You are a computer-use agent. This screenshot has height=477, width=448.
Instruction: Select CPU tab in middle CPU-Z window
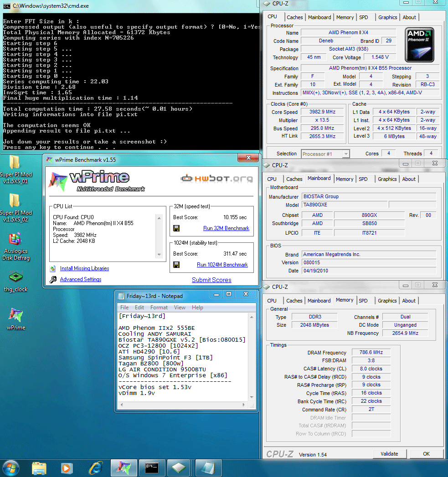[x=272, y=179]
